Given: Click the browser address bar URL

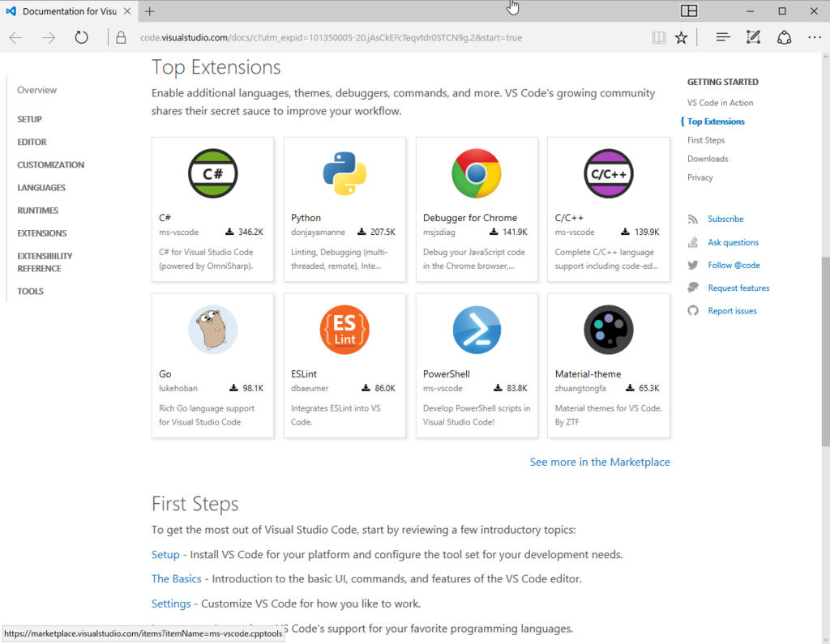Looking at the screenshot, I should point(331,37).
